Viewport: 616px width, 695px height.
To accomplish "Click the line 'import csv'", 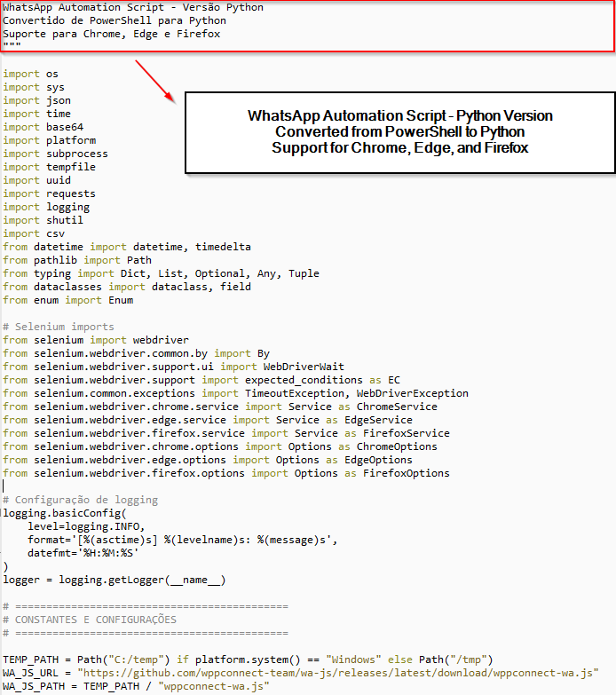I will tap(34, 233).
